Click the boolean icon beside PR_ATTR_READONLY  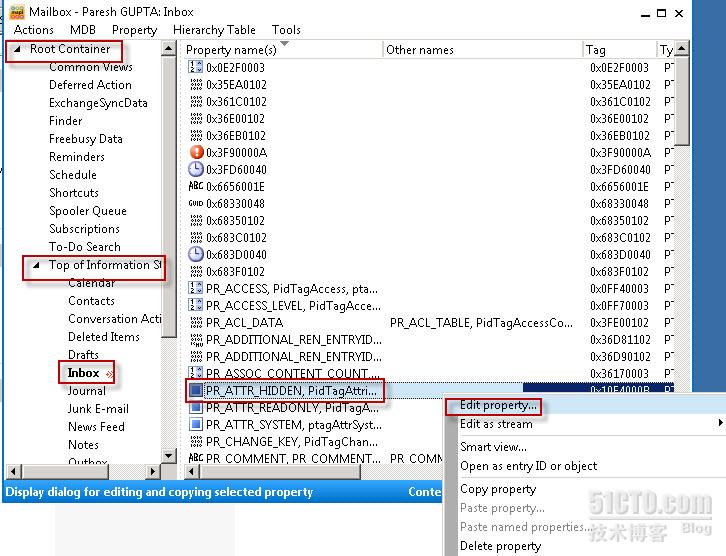(x=196, y=407)
